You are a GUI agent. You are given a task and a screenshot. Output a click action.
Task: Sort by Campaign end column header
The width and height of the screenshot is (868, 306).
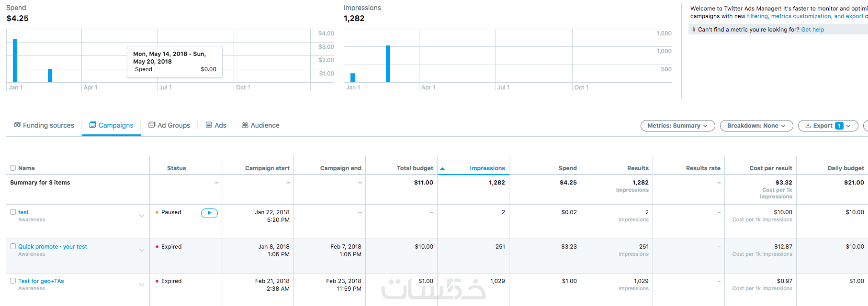[341, 168]
